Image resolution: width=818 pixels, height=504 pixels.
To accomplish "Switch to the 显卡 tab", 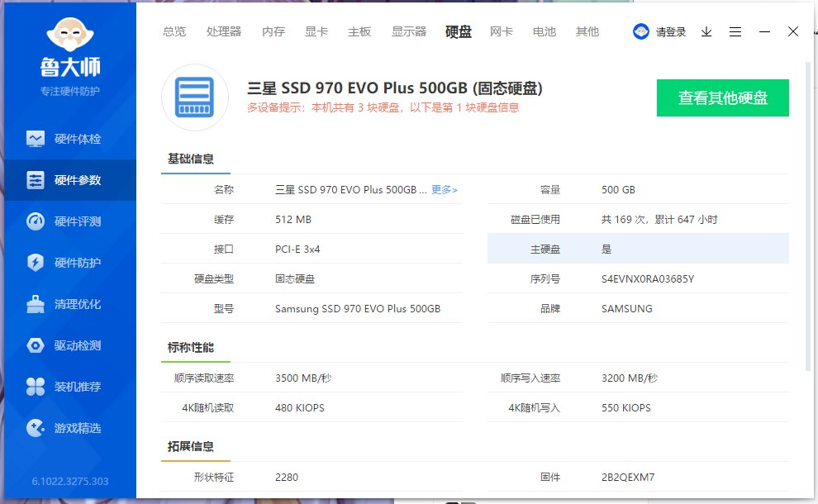I will point(316,31).
